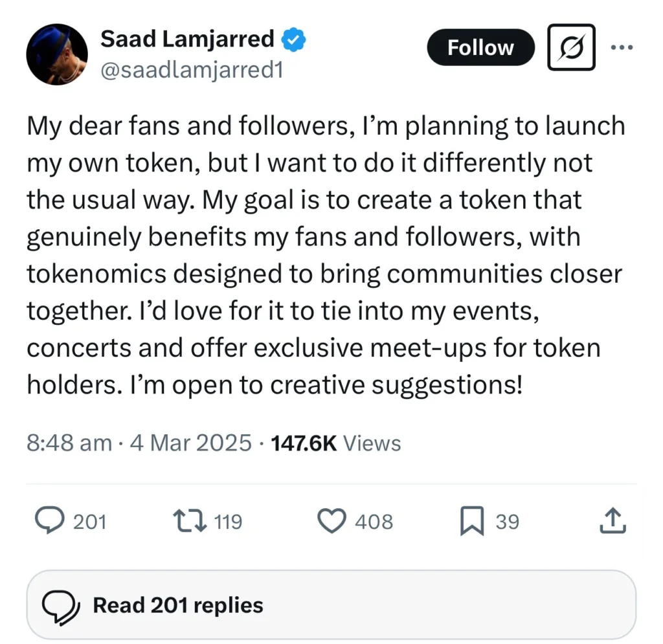Click the reply speech bubble icon

(49, 521)
